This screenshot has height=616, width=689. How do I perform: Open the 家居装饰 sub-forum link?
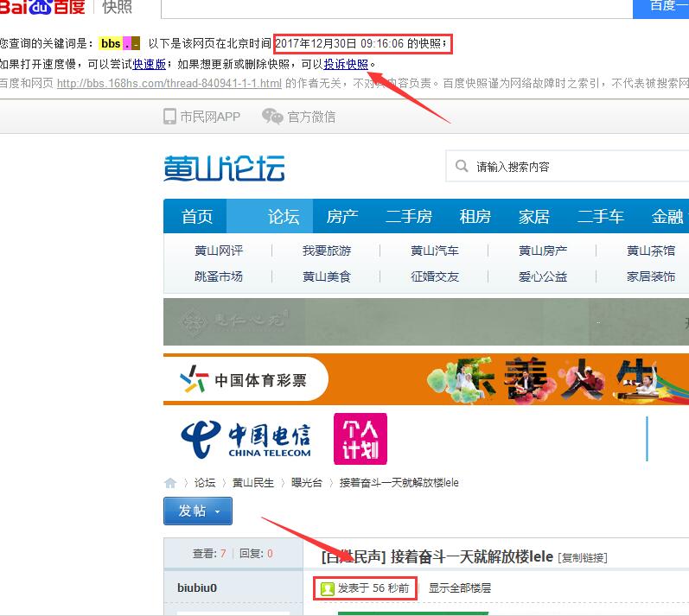point(651,276)
